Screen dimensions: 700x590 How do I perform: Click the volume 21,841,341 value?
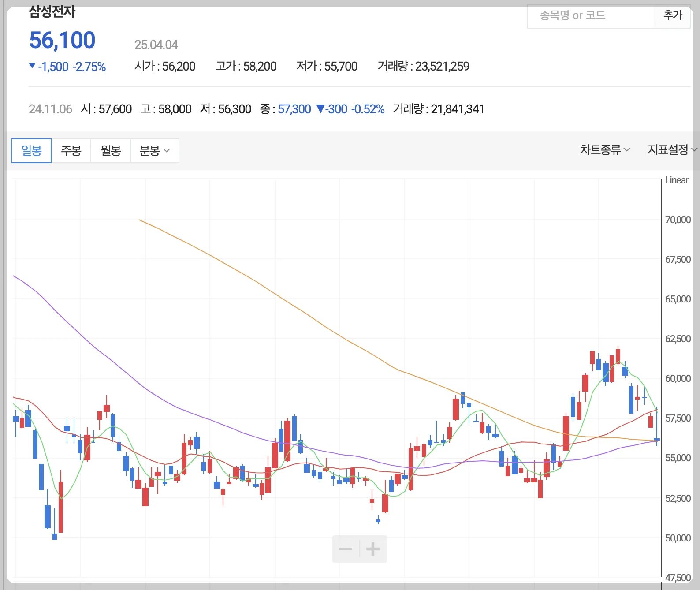[x=458, y=109]
